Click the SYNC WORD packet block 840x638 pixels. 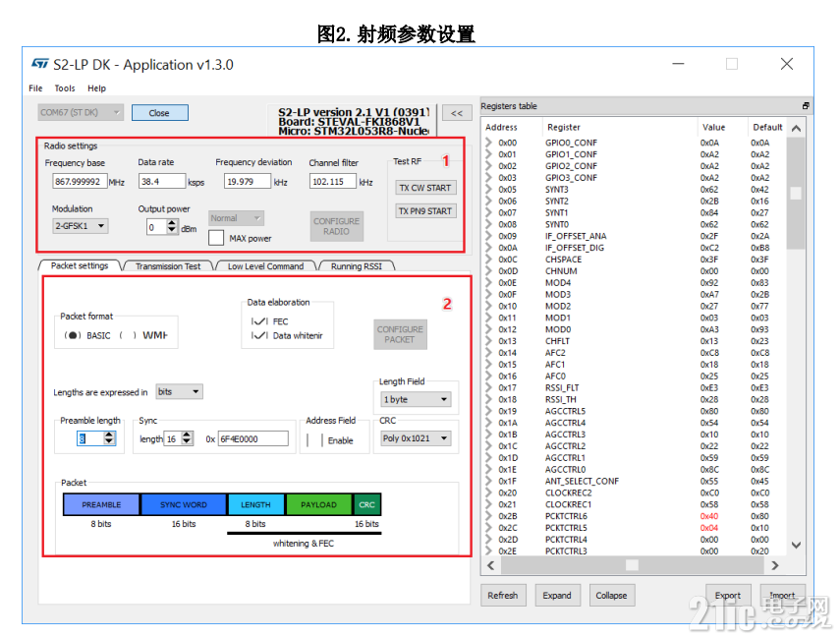point(184,504)
